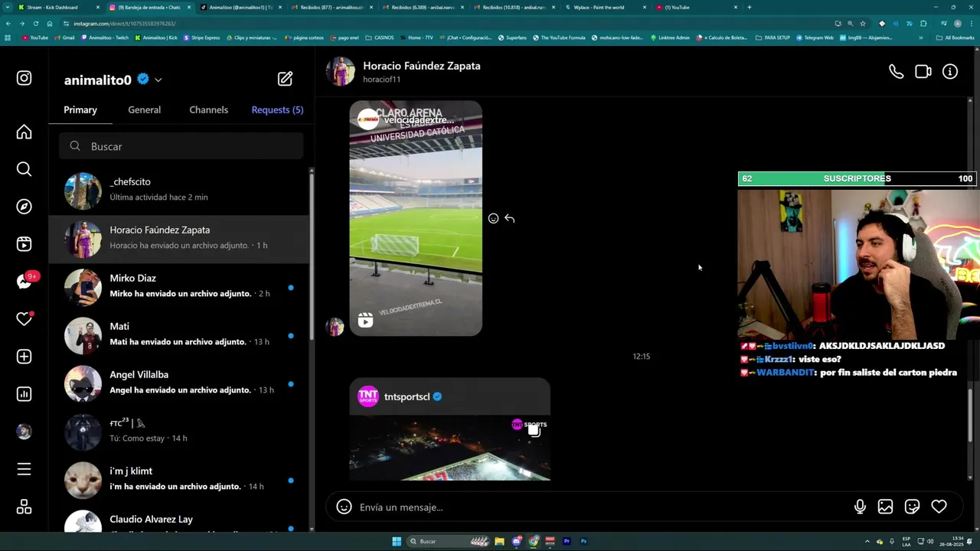This screenshot has width=980, height=551.
Task: Open Messages icon with 9+ badge
Action: 24,282
